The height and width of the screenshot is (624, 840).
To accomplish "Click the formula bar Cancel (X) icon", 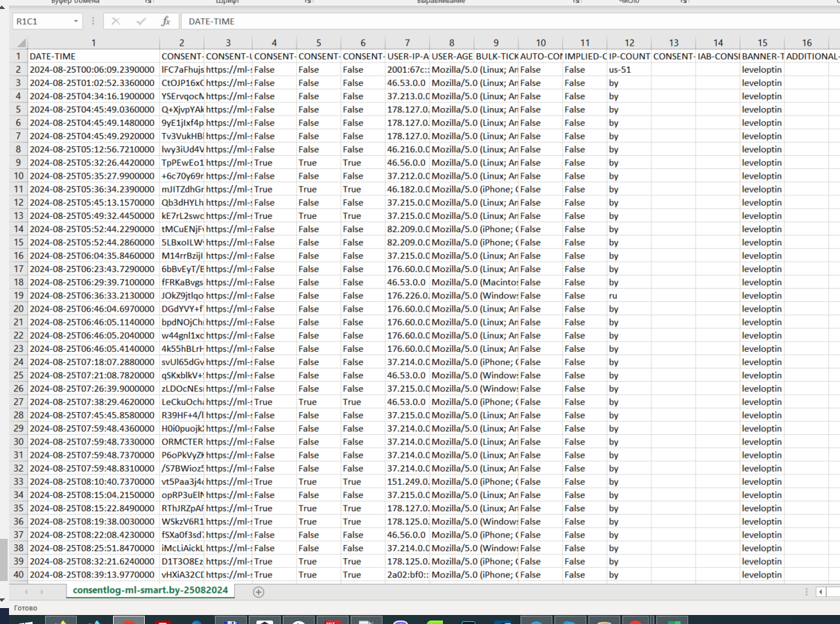I will coord(116,21).
